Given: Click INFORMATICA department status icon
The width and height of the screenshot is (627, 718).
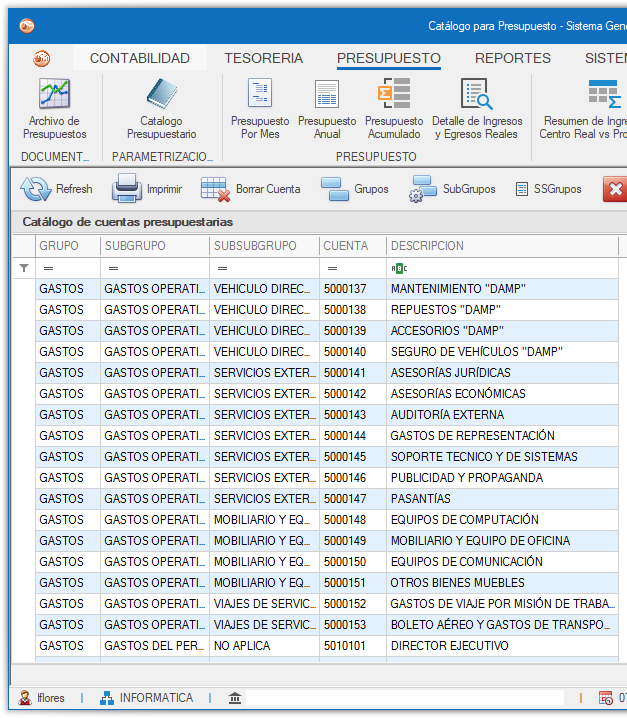Looking at the screenshot, I should coord(107,697).
